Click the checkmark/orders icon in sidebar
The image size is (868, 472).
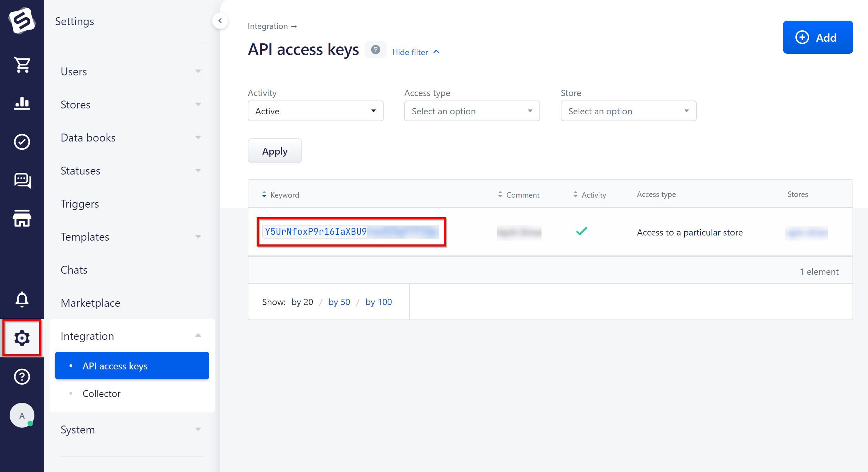click(21, 142)
